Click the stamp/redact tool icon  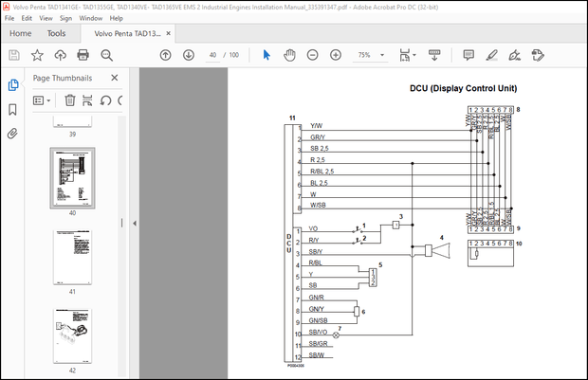point(538,55)
